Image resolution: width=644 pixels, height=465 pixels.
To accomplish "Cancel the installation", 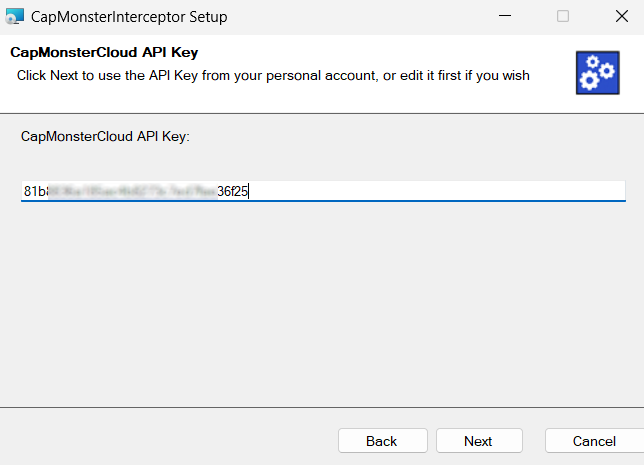I will click(594, 441).
